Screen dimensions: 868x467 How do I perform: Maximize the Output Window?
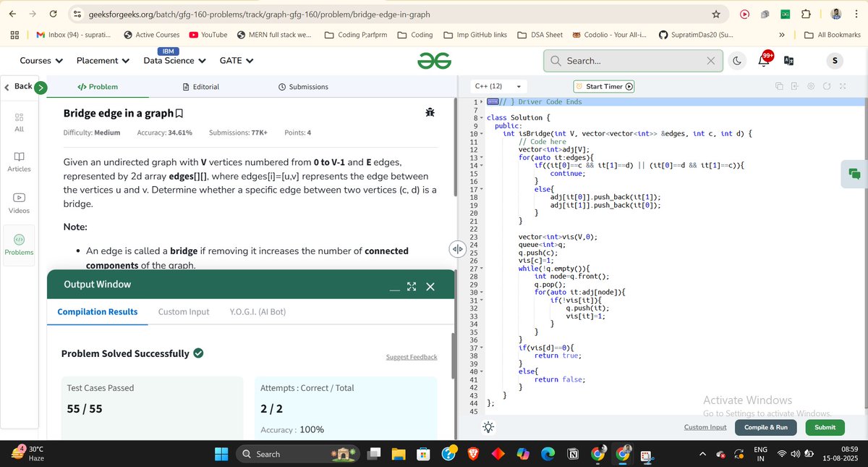(412, 287)
